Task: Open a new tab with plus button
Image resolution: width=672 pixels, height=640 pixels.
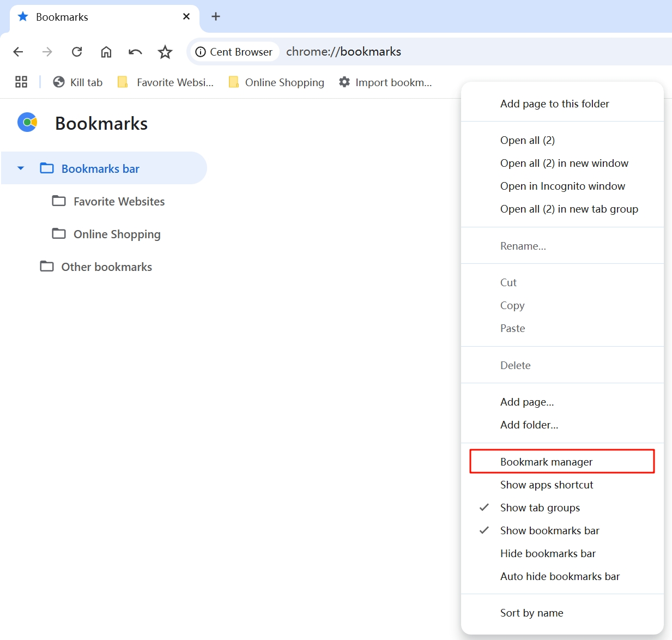Action: (216, 16)
